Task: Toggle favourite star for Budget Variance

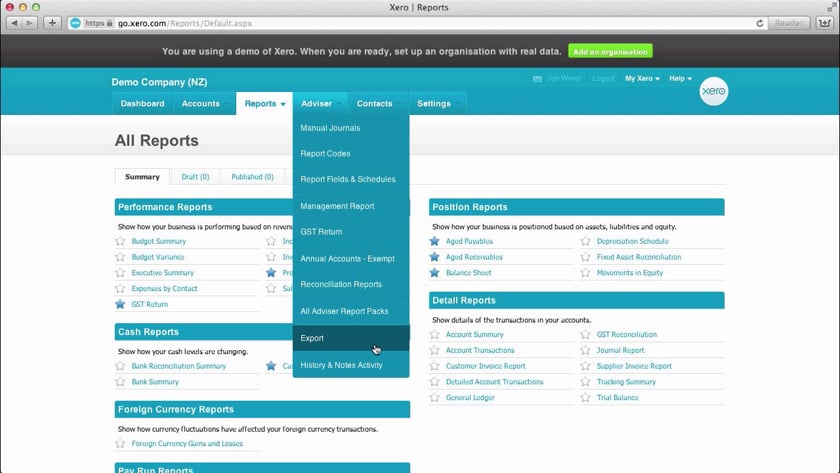Action: click(120, 257)
